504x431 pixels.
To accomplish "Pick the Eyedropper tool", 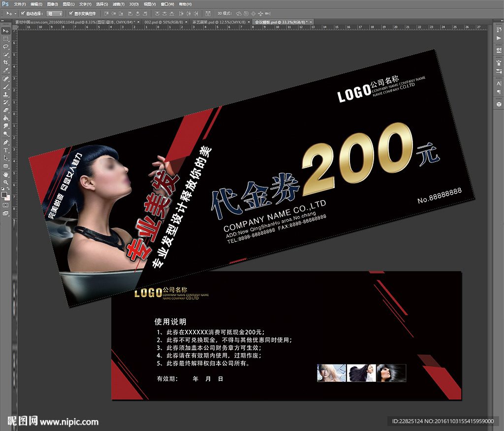I will click(x=6, y=70).
